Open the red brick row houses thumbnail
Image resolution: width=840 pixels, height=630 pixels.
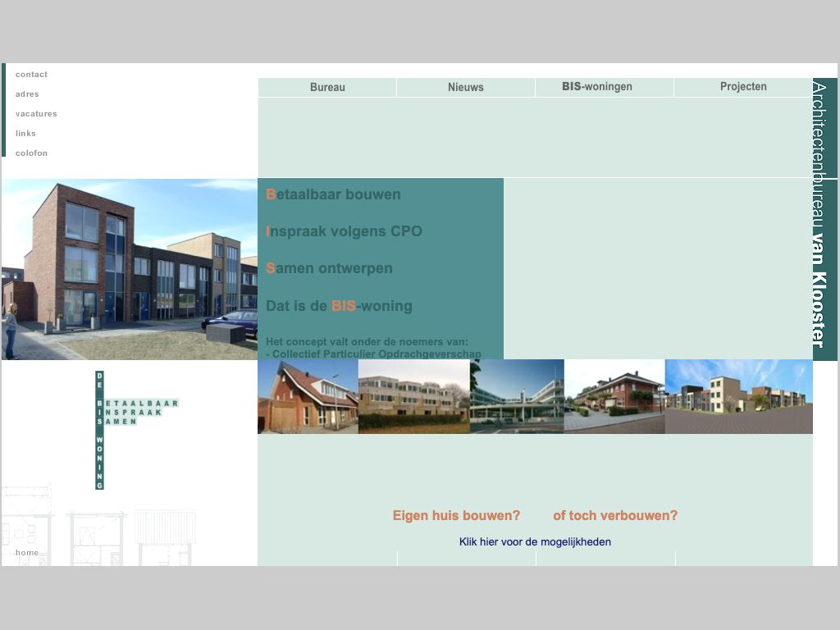[x=614, y=396]
